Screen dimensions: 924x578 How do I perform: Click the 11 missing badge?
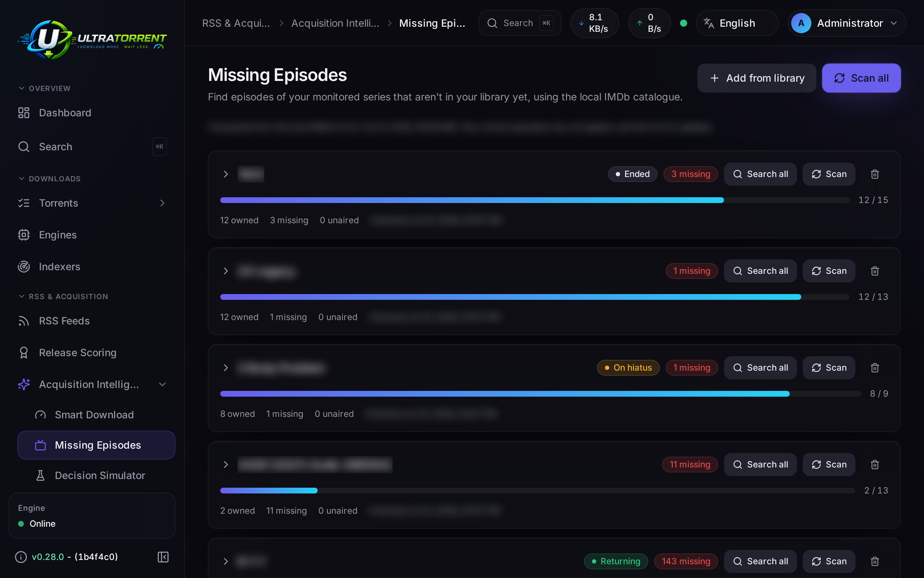(x=689, y=465)
